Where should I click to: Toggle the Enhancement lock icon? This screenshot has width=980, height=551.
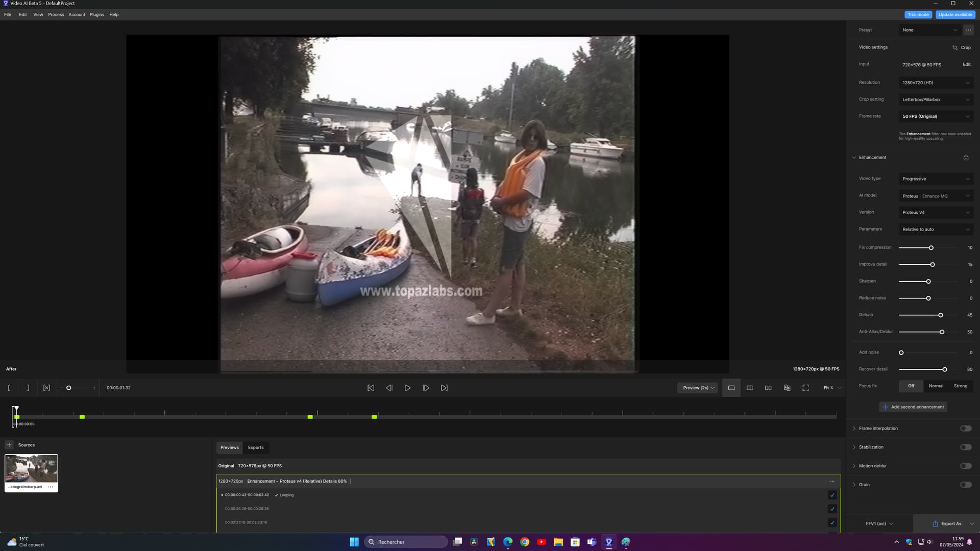966,158
